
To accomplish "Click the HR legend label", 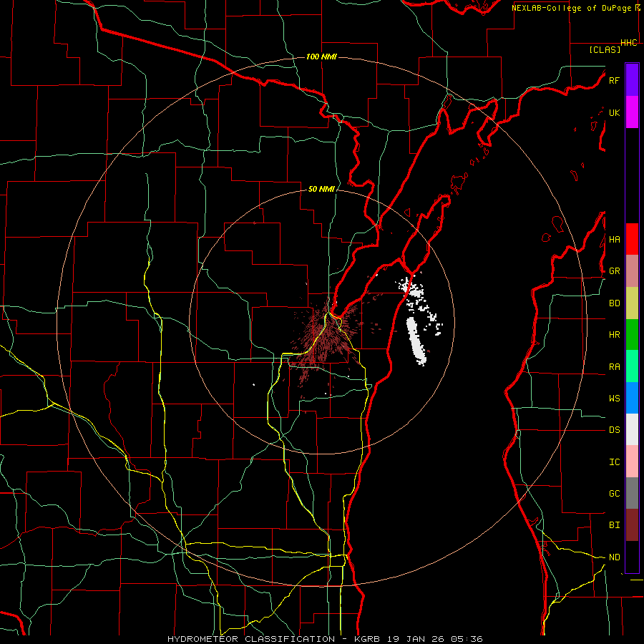I will click(614, 335).
